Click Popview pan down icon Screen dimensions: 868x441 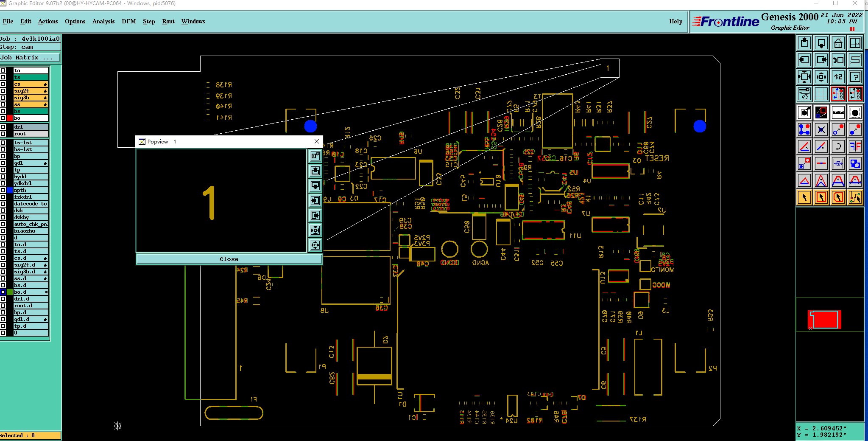315,185
